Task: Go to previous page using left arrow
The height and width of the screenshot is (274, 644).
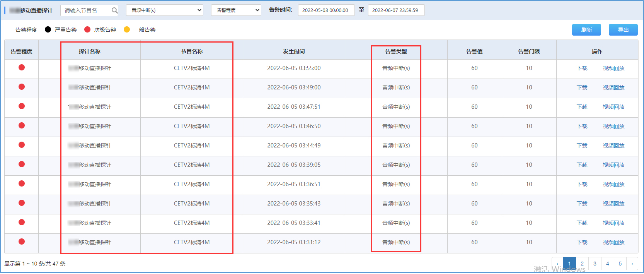Action: (x=557, y=264)
